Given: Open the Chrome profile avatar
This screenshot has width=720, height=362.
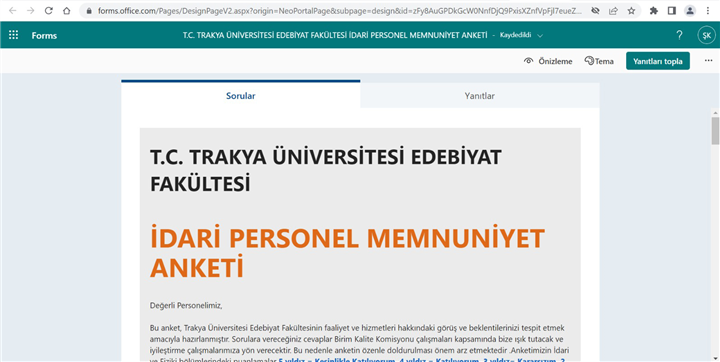Looking at the screenshot, I should point(690,11).
